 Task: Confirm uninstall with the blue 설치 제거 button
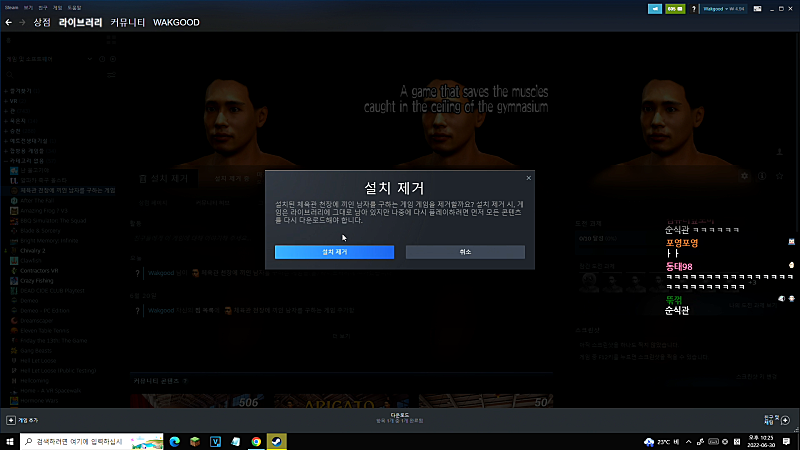[x=334, y=252]
